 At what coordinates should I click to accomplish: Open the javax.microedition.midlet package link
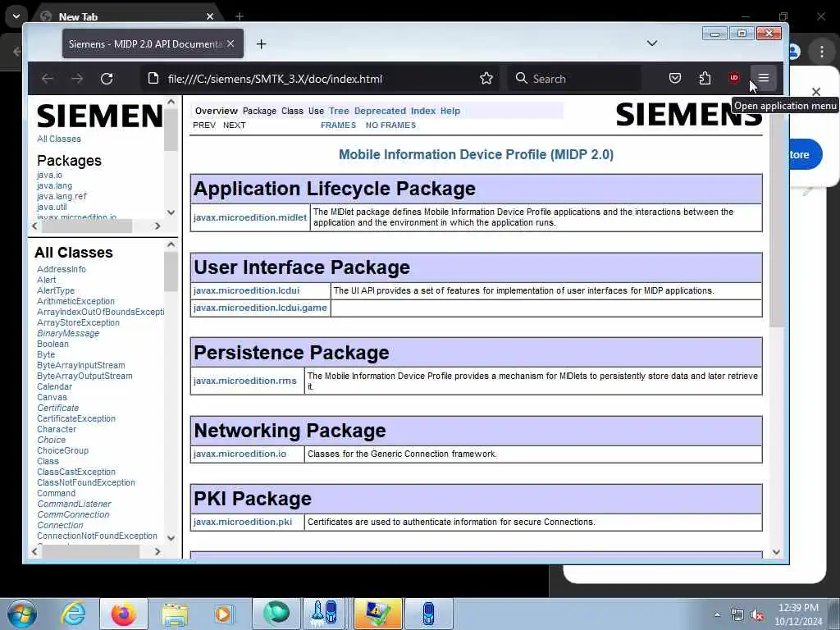pos(250,217)
